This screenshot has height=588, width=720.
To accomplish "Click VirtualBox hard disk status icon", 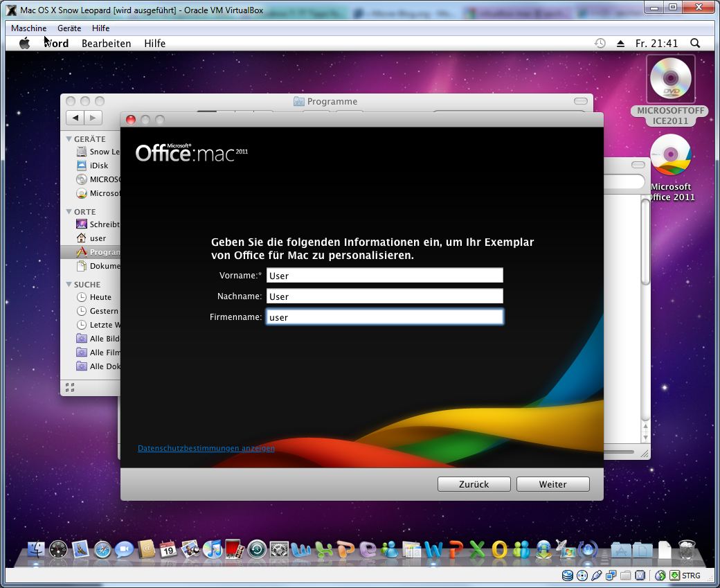I will [568, 575].
